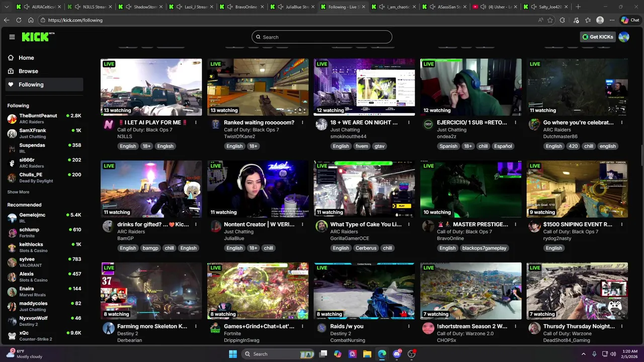Click Derbearian streamer avatar icon
The width and height of the screenshot is (644, 362).
(108, 329)
